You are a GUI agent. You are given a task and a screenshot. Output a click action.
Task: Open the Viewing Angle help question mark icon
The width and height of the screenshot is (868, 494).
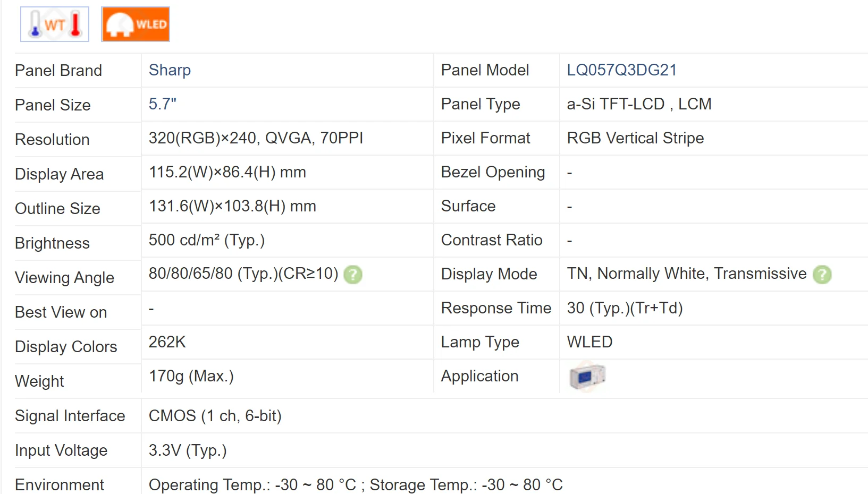(352, 275)
